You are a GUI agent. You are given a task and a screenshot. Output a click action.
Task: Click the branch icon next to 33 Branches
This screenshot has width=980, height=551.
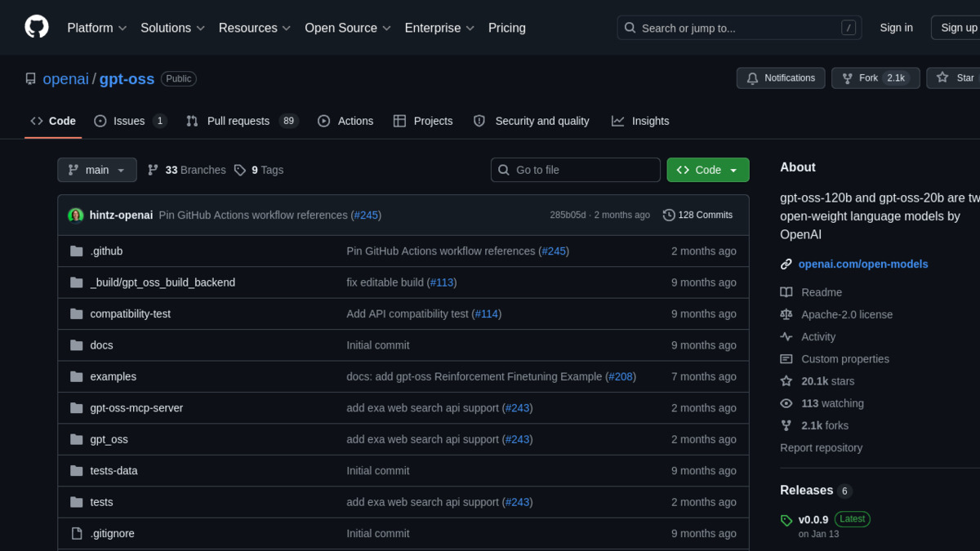[x=153, y=170]
